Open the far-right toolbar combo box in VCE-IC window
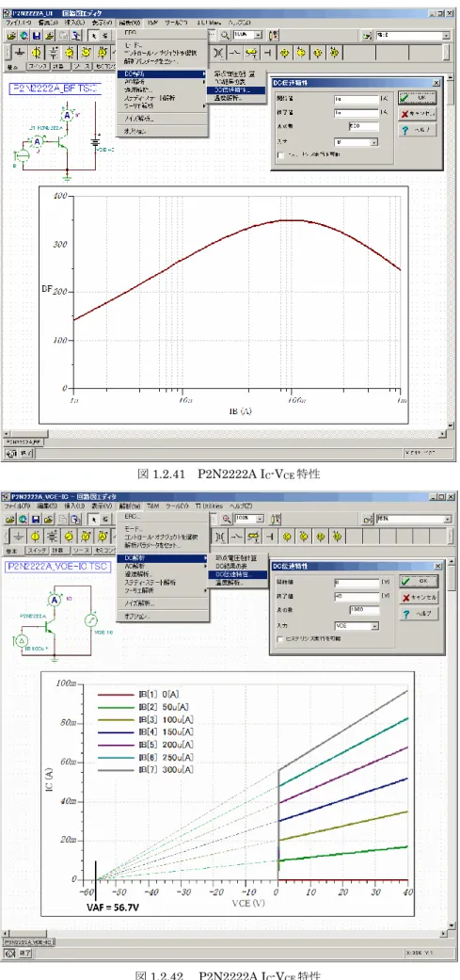Image resolution: width=460 pixels, height=980 pixels. pos(446,520)
